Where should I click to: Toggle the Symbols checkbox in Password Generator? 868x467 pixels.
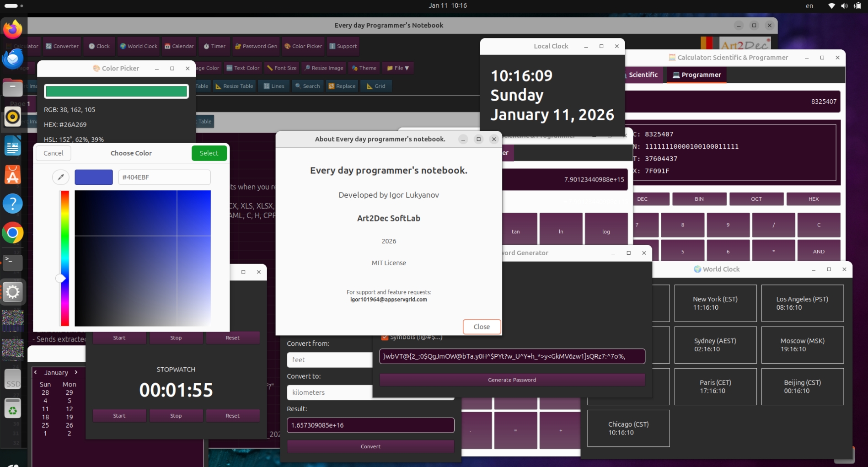tap(385, 337)
